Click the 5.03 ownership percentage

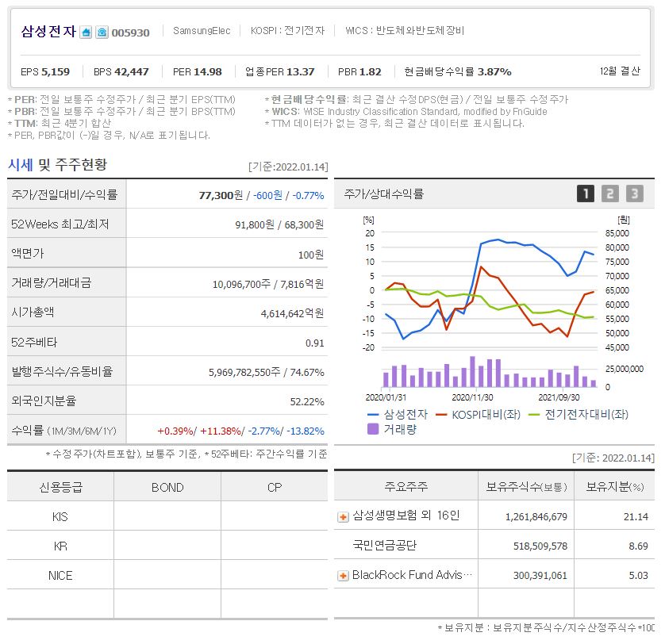[x=638, y=576]
